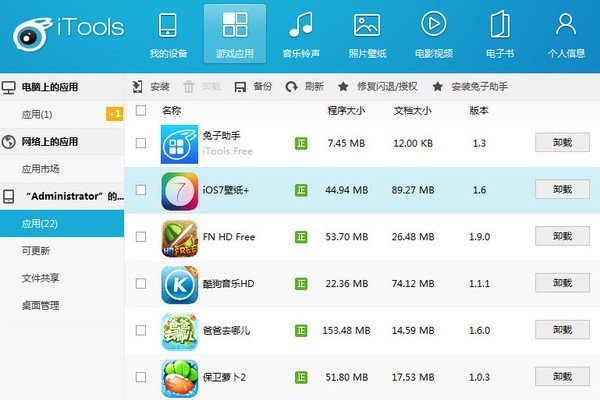Click the orange +1 badge

coord(114,114)
